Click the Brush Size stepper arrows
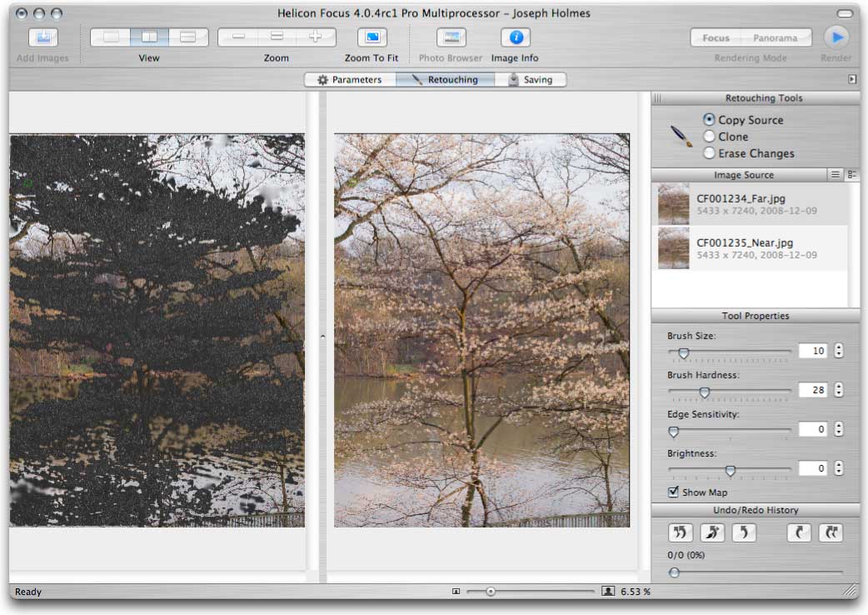This screenshot has width=868, height=615. click(838, 351)
